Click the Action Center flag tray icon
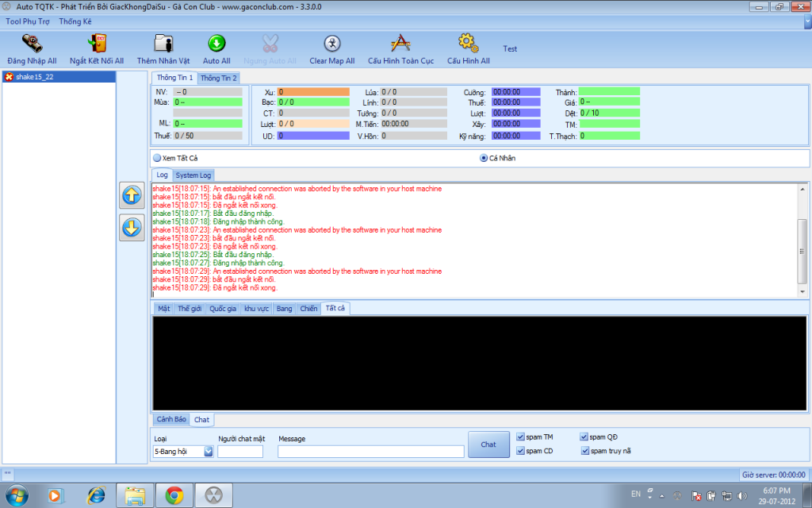Image resolution: width=812 pixels, height=508 pixels. pos(697,496)
